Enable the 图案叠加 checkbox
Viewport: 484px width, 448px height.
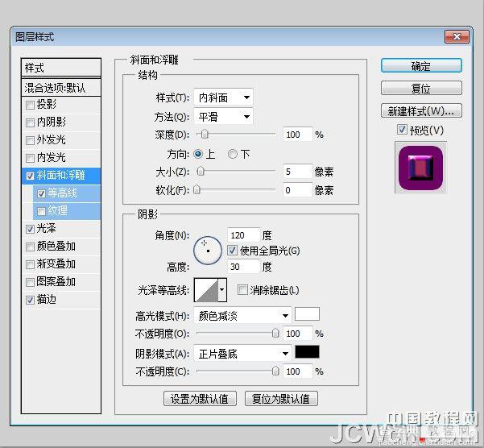(30, 282)
